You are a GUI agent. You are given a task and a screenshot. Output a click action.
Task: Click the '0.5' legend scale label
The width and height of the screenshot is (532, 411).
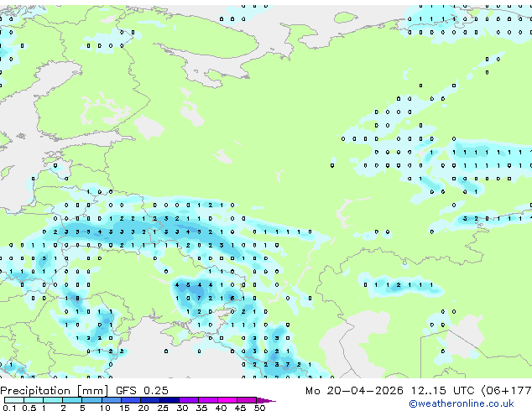pyautogui.click(x=29, y=408)
